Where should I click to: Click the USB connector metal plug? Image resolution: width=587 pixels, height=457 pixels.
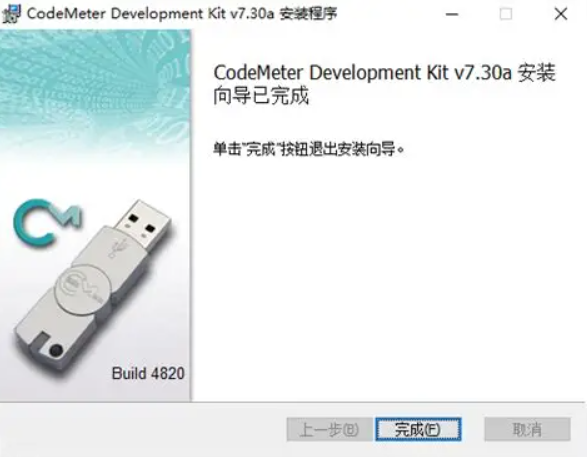[144, 224]
